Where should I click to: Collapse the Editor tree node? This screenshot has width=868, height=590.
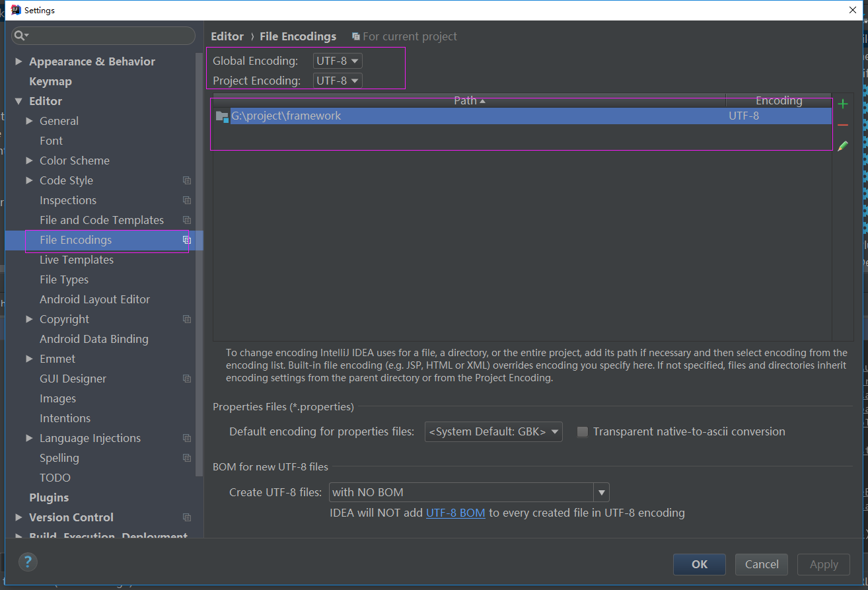(x=18, y=101)
